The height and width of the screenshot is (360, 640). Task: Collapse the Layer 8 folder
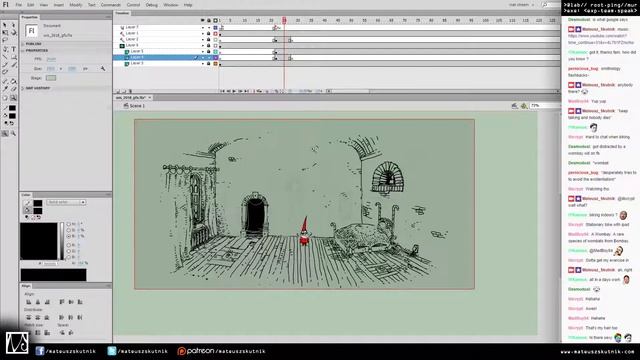point(122,45)
